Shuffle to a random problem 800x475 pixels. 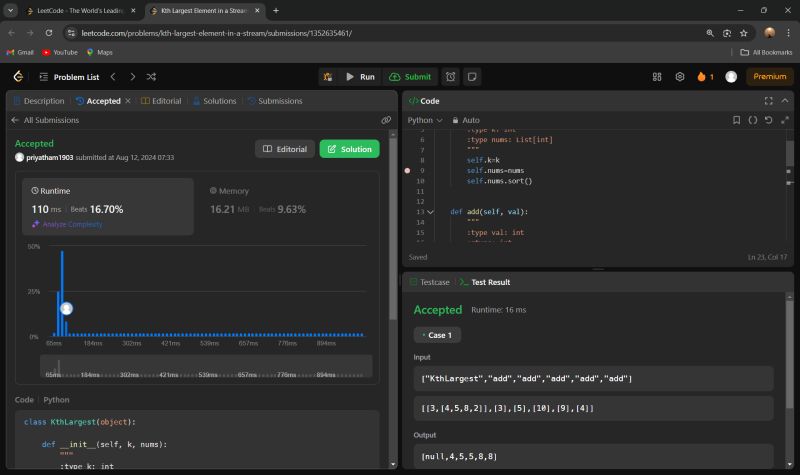(151, 76)
